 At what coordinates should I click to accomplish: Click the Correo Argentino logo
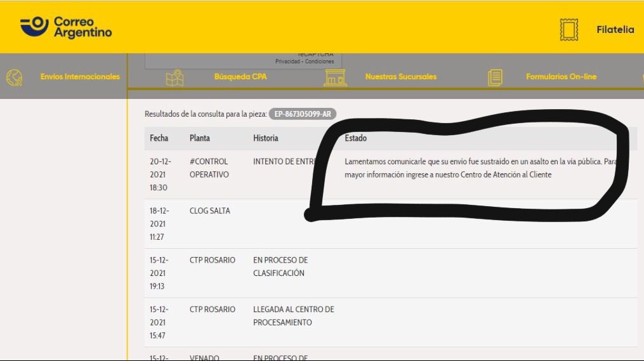coord(66,27)
